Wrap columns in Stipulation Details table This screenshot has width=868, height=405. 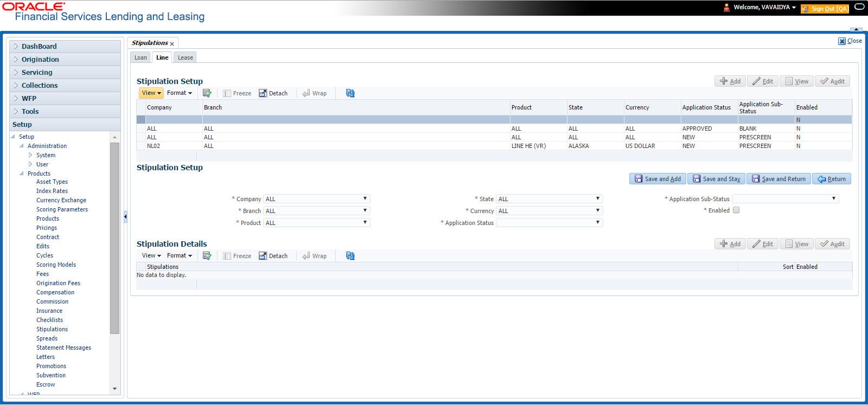(315, 256)
